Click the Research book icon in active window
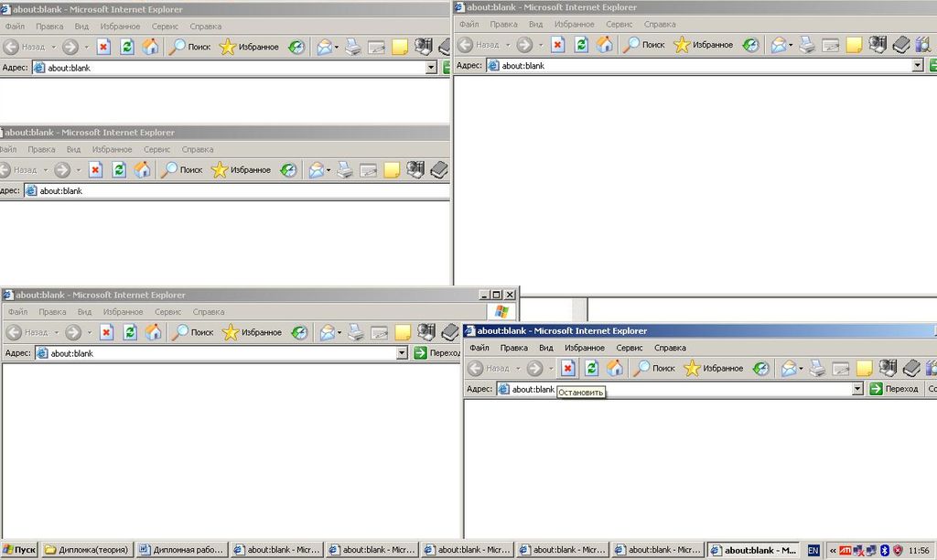Viewport: 937px width, 560px height. pyautogui.click(x=910, y=368)
